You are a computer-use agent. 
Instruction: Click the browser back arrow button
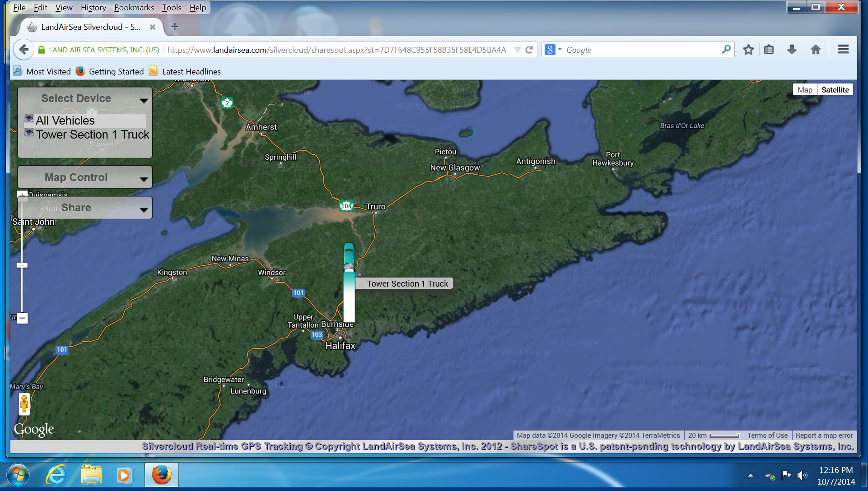coord(24,50)
